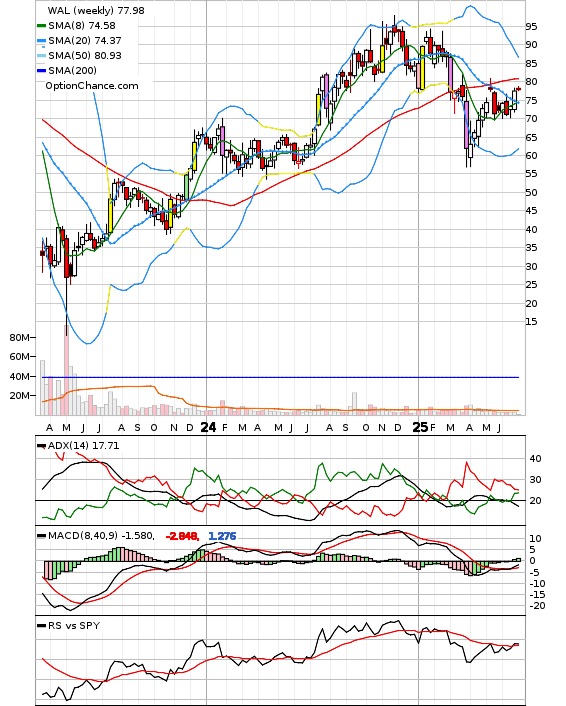Click the dark blue SMA(200) legend marker

pos(41,71)
